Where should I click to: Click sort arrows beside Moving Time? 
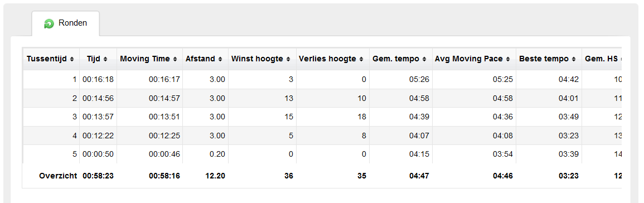(x=176, y=59)
